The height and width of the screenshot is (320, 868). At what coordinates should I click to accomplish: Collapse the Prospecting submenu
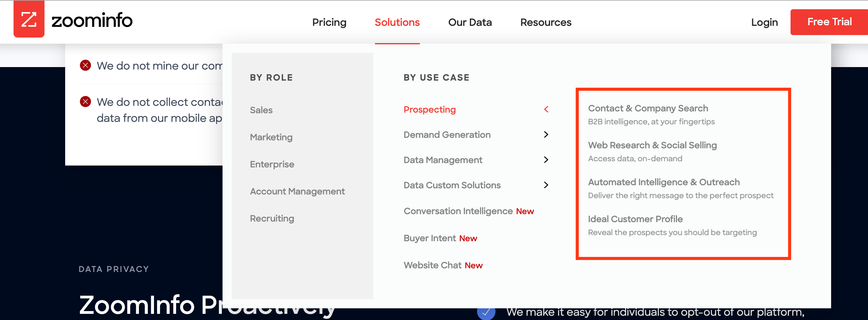(x=546, y=109)
